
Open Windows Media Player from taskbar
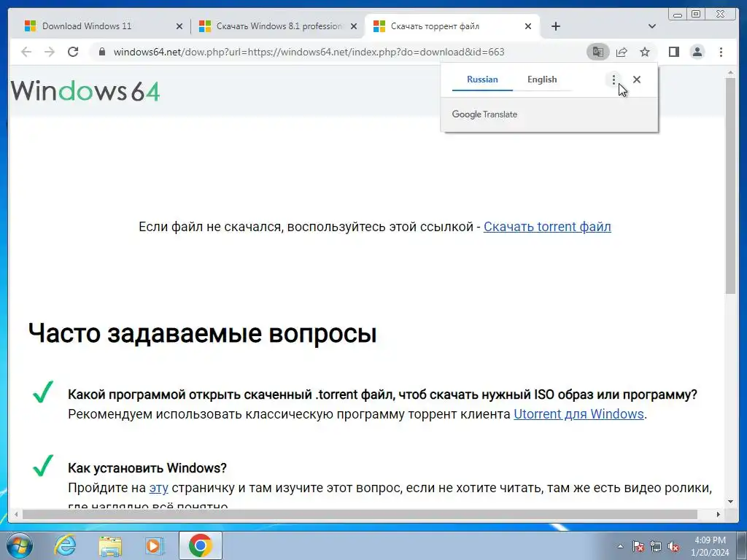[154, 545]
